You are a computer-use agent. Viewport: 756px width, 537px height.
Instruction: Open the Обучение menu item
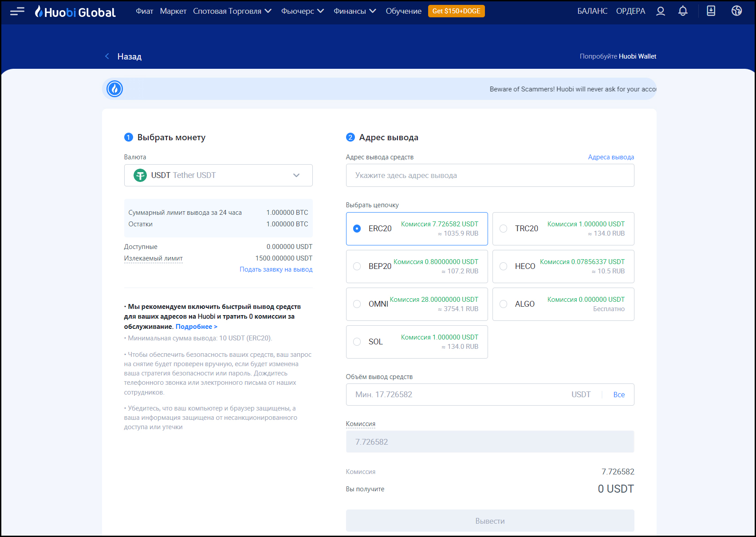click(404, 11)
